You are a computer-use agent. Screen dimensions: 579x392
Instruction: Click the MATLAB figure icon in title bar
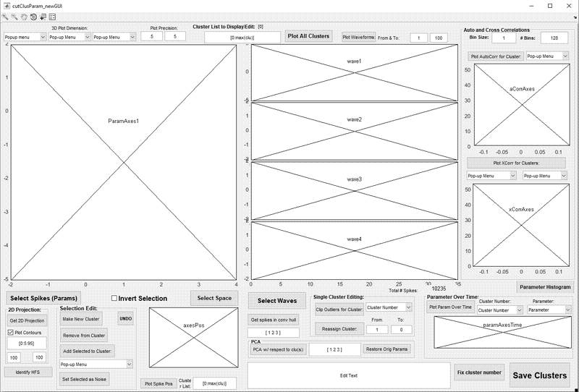(x=7, y=6)
